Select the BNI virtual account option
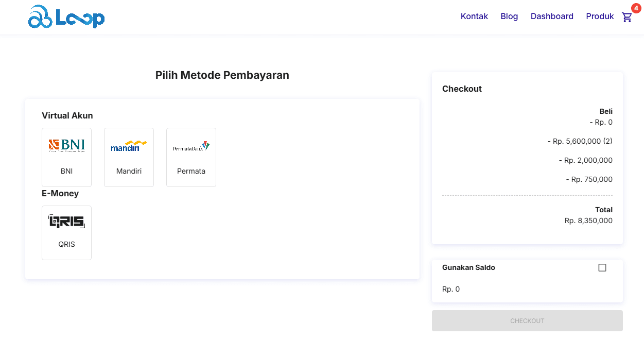644x356 pixels. pos(66,157)
